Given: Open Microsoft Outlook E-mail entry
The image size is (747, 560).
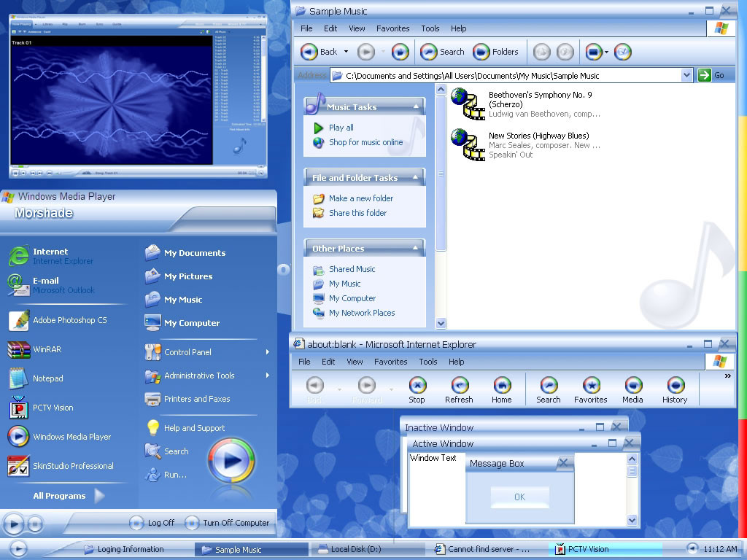Looking at the screenshot, I should 52,285.
